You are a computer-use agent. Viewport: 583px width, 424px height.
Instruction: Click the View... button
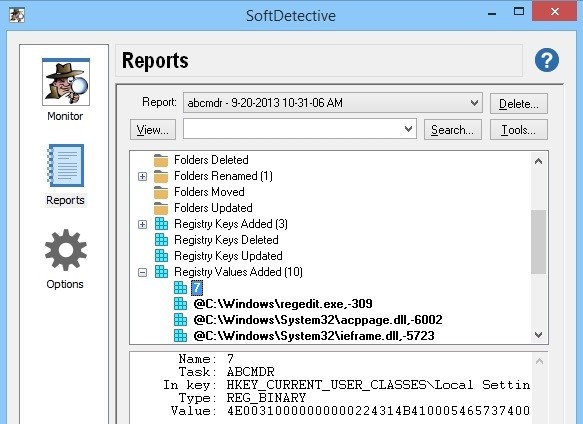(x=153, y=130)
